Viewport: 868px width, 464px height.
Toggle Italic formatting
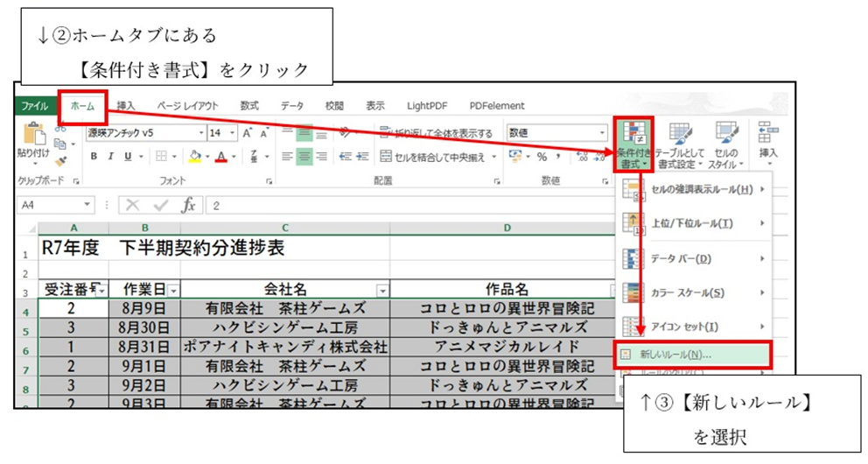(111, 157)
